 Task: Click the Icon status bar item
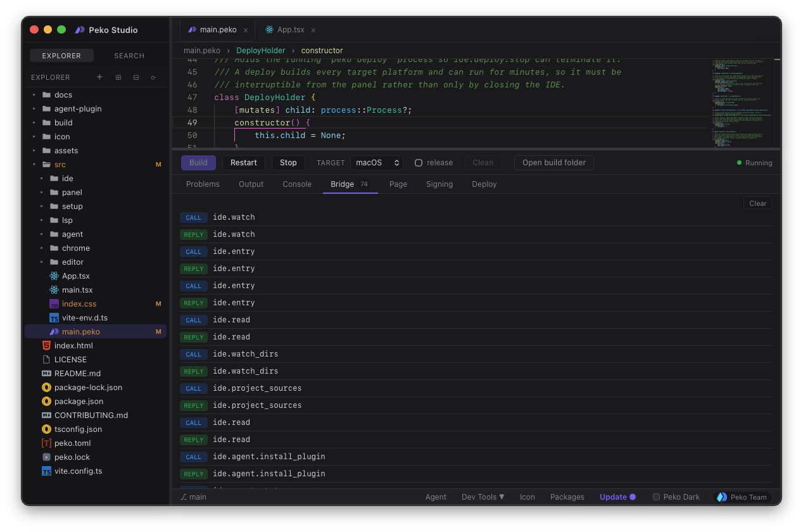click(528, 497)
